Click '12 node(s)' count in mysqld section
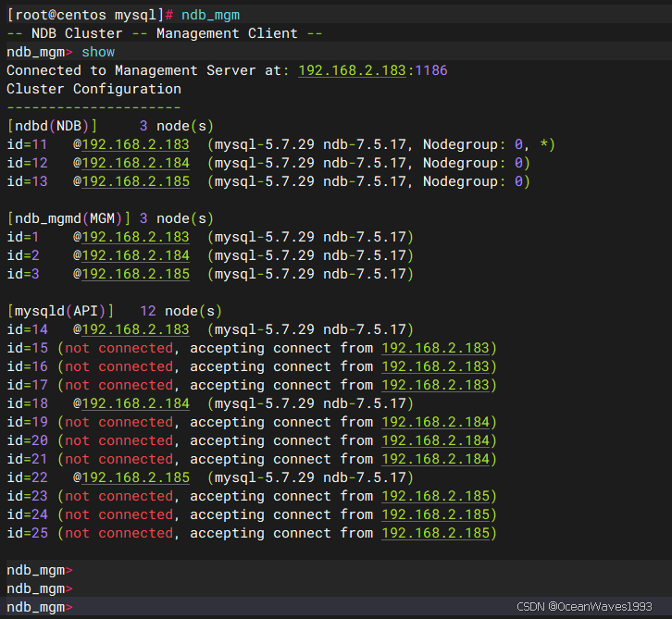This screenshot has width=672, height=619. coord(180,311)
